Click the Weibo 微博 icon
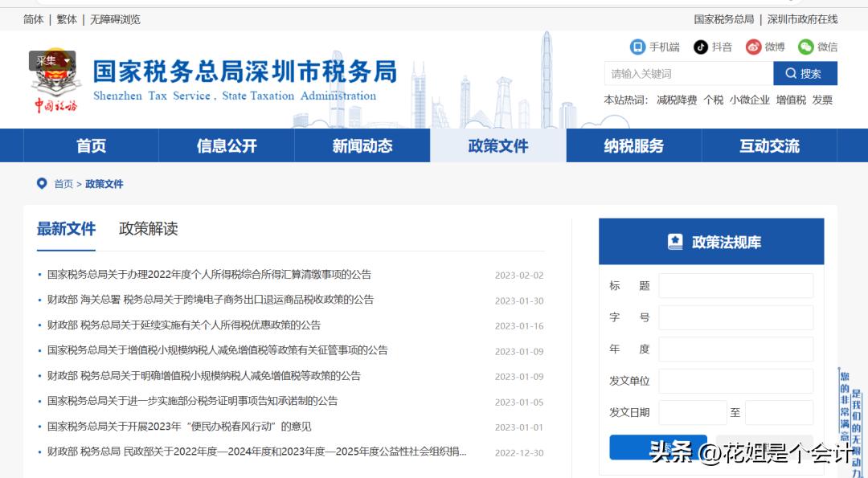Viewport: 868px width, 478px height. click(753, 47)
